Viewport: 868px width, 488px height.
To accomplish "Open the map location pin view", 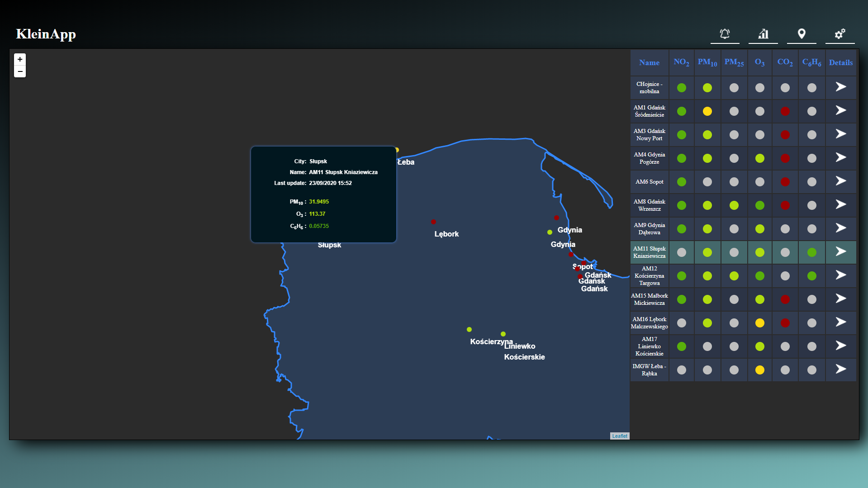I will pos(802,34).
